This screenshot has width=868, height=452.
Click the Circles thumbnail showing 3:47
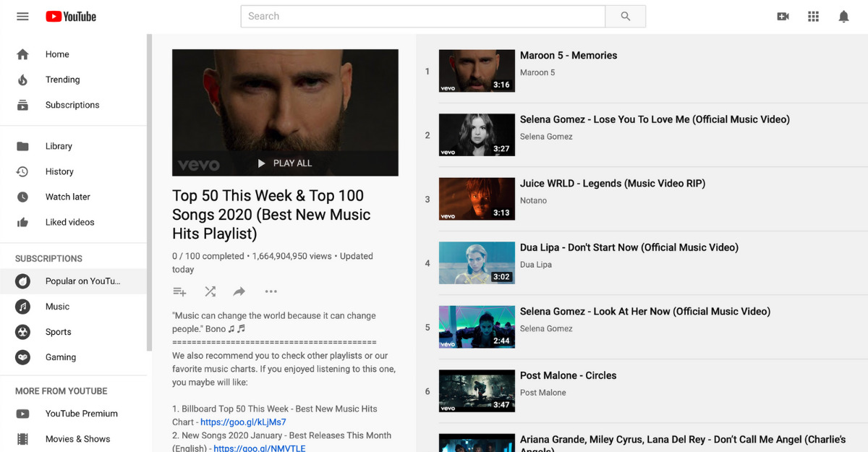477,391
